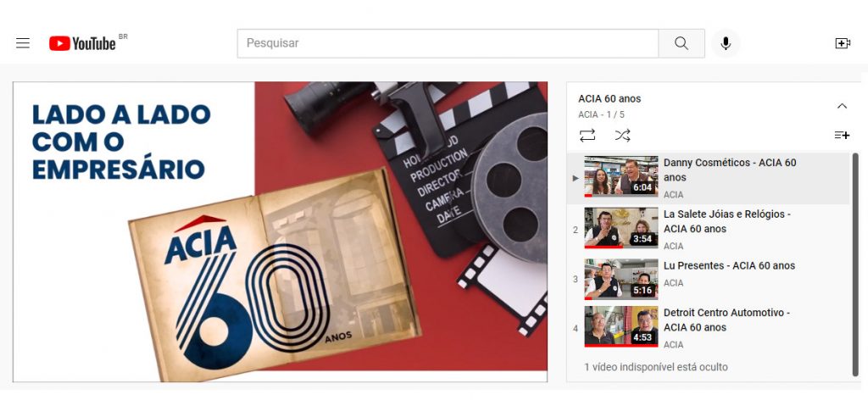
Task: Click the now-playing arrow beside Danny Cosméticos
Action: coord(576,178)
